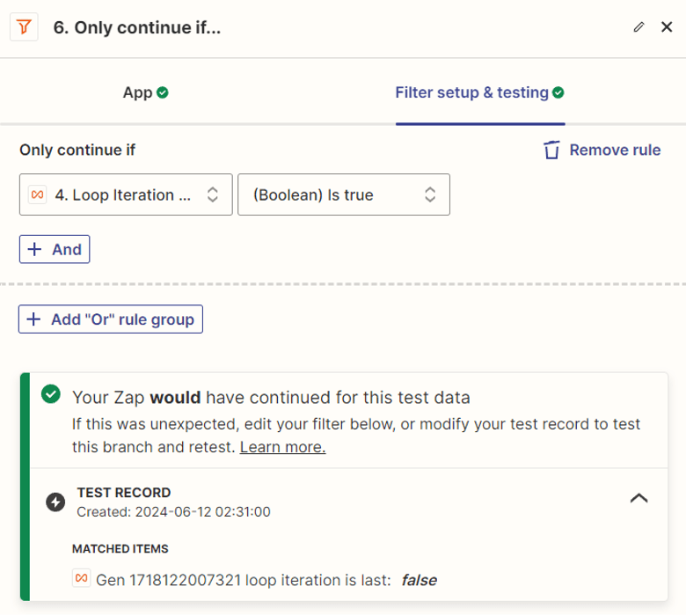Click the Remove rule text

click(615, 150)
